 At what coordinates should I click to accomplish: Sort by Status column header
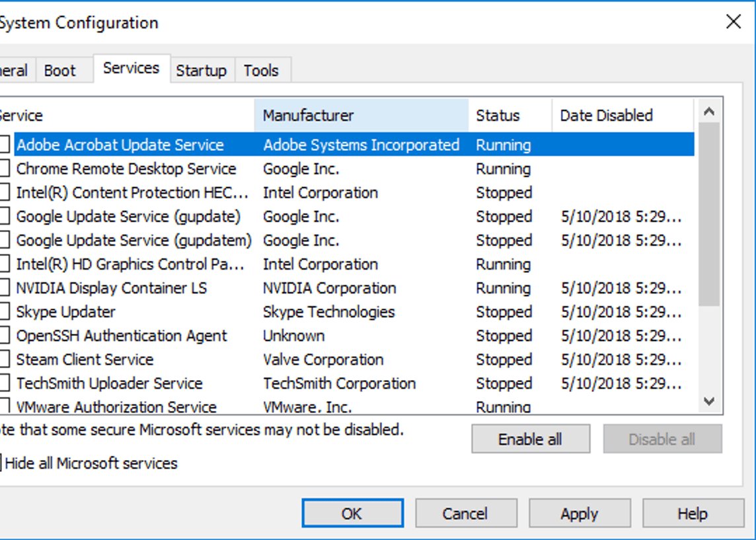click(x=510, y=115)
